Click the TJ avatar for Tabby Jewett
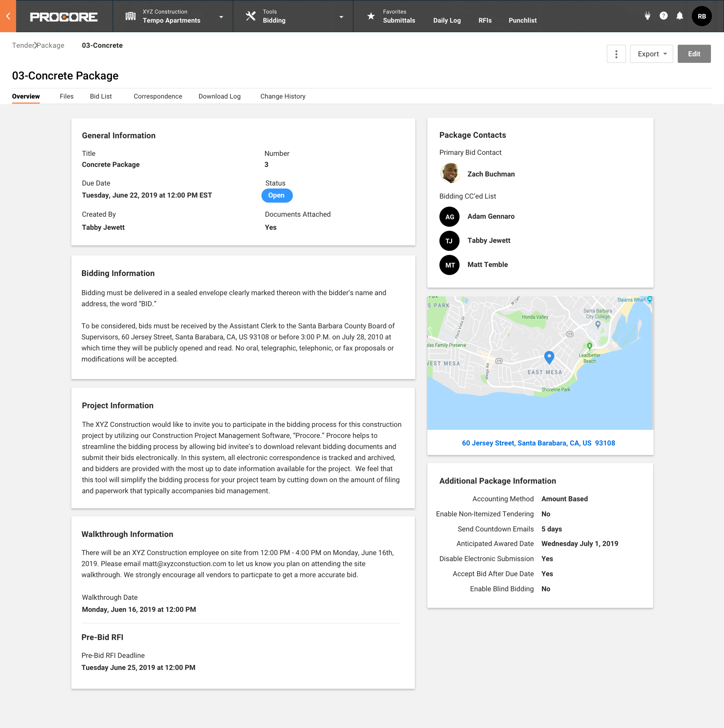 coord(450,241)
